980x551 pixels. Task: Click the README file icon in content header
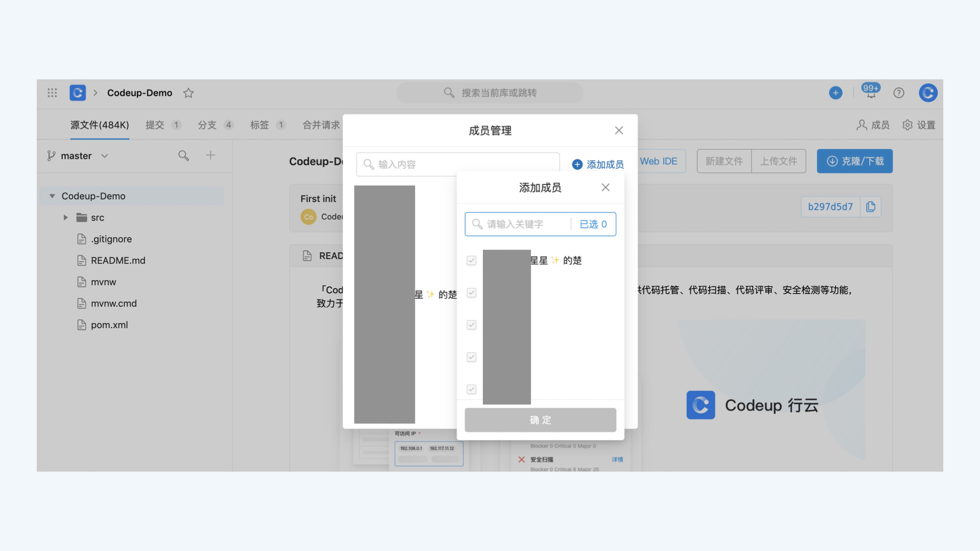click(307, 256)
